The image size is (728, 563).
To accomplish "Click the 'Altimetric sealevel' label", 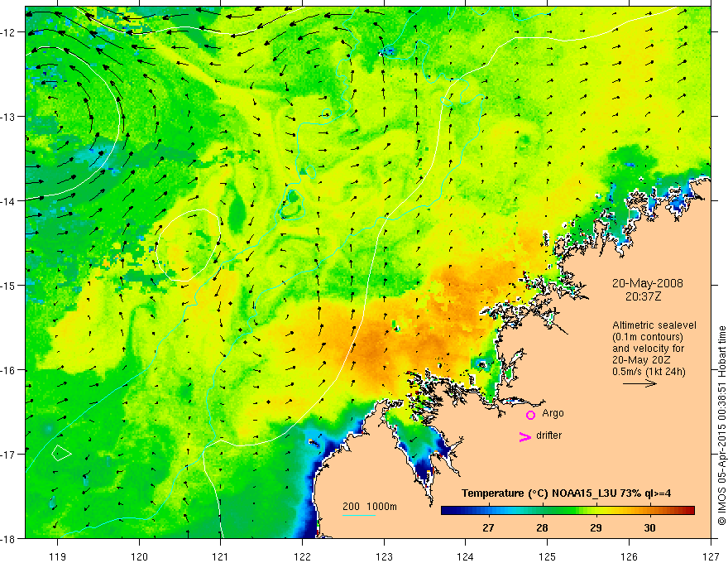I will point(654,325).
